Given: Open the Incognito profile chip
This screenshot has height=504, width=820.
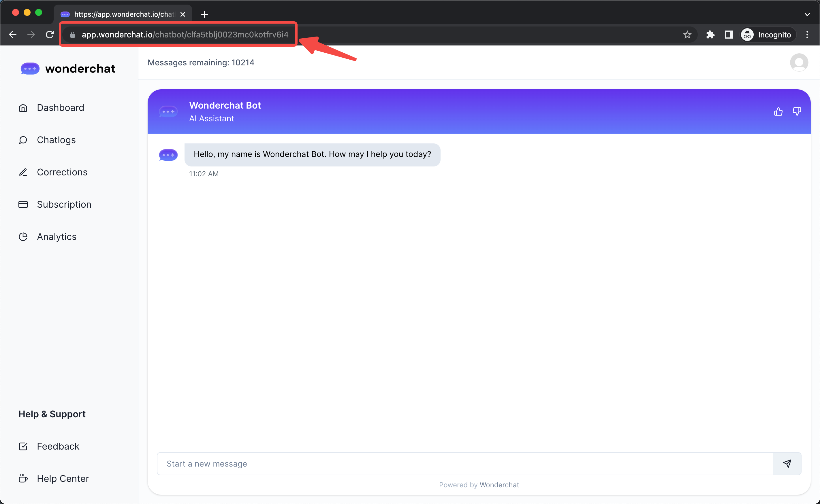Looking at the screenshot, I should 767,35.
